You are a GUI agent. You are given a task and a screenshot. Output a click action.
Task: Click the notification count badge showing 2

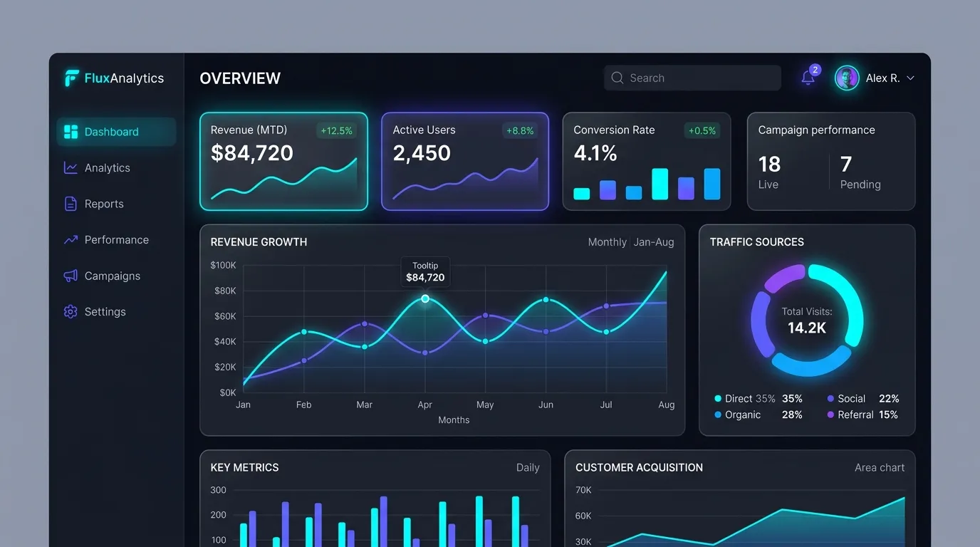click(x=815, y=70)
